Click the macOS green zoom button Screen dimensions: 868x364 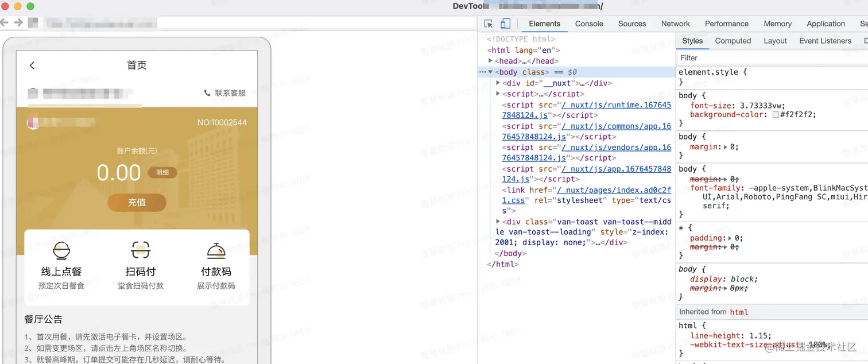(30, 6)
